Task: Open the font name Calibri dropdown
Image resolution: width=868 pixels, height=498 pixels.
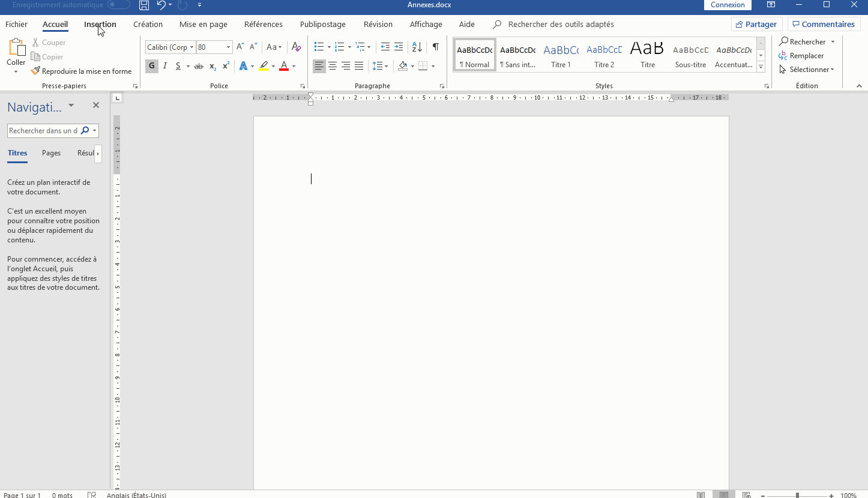Action: pos(191,47)
